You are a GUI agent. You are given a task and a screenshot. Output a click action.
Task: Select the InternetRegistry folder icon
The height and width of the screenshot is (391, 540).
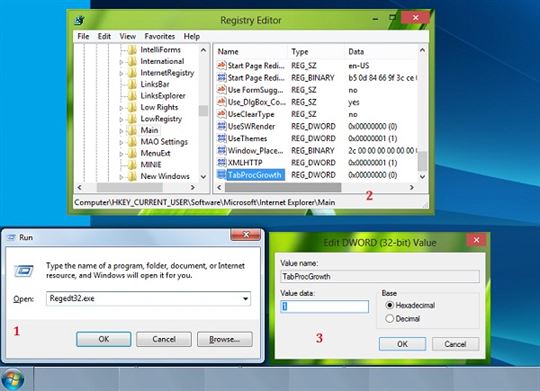pyautogui.click(x=132, y=73)
